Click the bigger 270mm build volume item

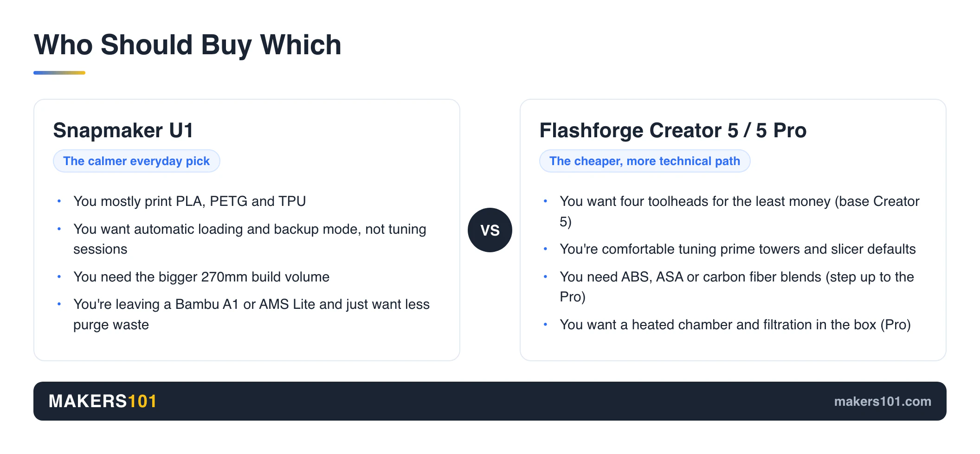pyautogui.click(x=201, y=277)
